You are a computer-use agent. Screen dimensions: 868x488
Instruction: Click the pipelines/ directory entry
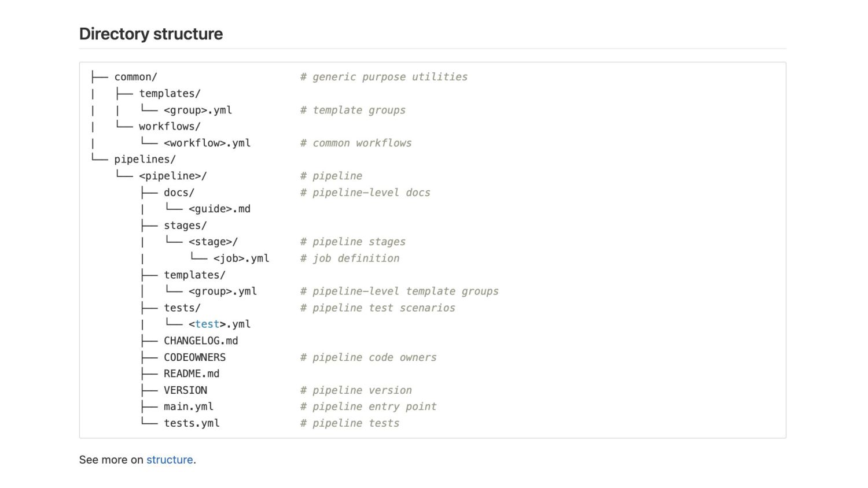click(145, 160)
